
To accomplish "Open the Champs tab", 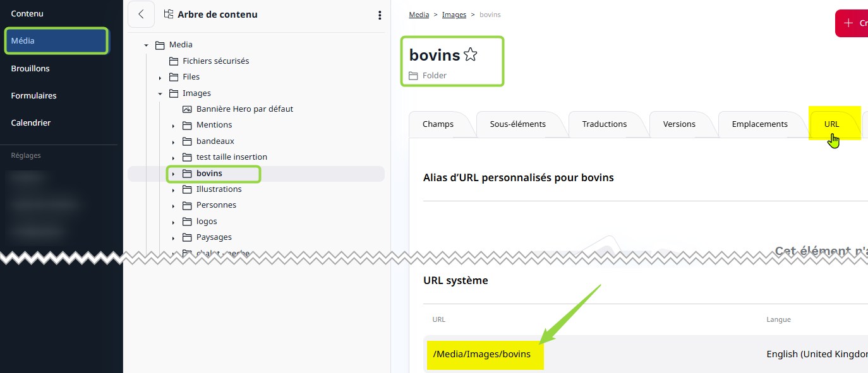I will point(438,124).
